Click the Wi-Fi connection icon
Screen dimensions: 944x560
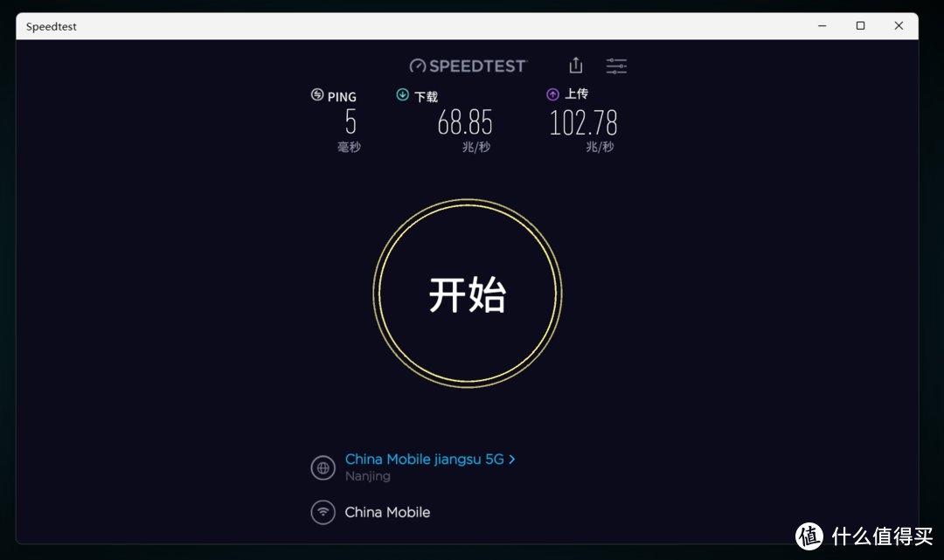(x=323, y=512)
